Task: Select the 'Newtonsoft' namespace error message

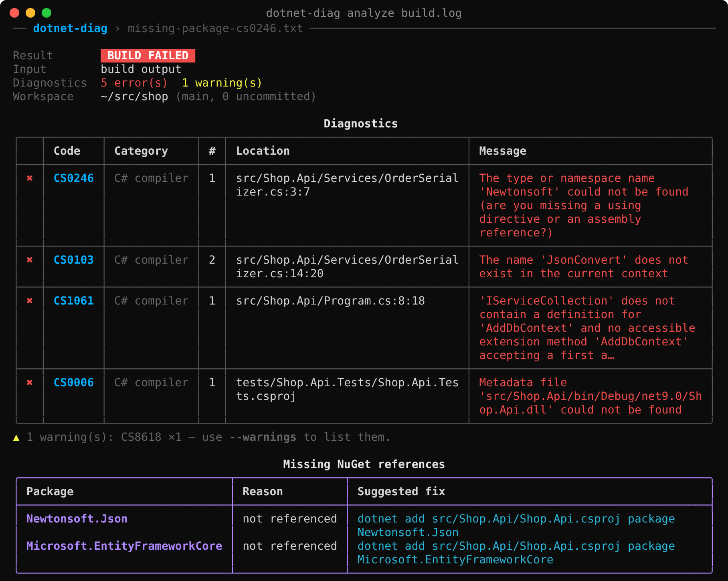Action: tap(584, 206)
